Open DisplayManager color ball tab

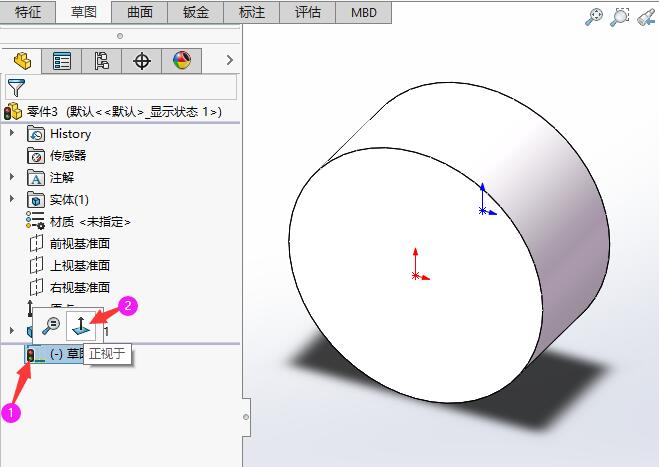pyautogui.click(x=182, y=61)
